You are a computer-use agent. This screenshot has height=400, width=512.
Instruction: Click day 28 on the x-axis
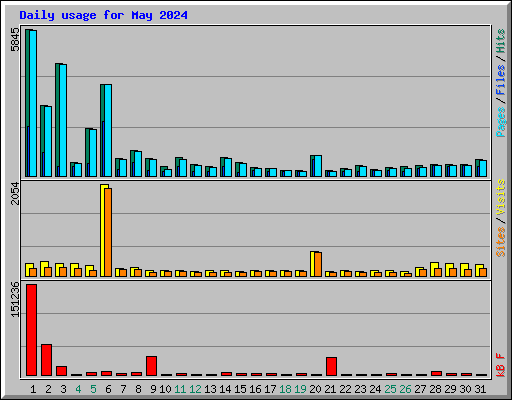435,389
